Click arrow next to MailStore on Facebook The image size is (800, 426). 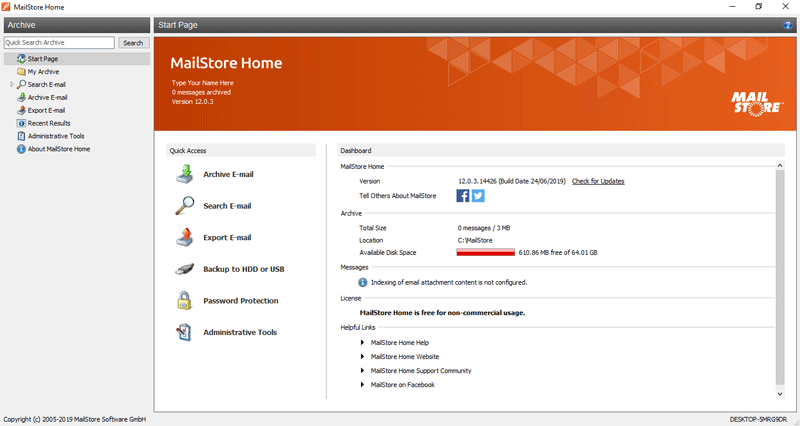coord(362,385)
